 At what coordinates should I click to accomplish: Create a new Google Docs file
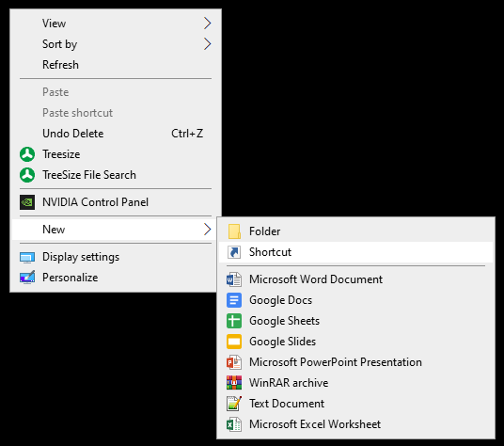click(355, 300)
